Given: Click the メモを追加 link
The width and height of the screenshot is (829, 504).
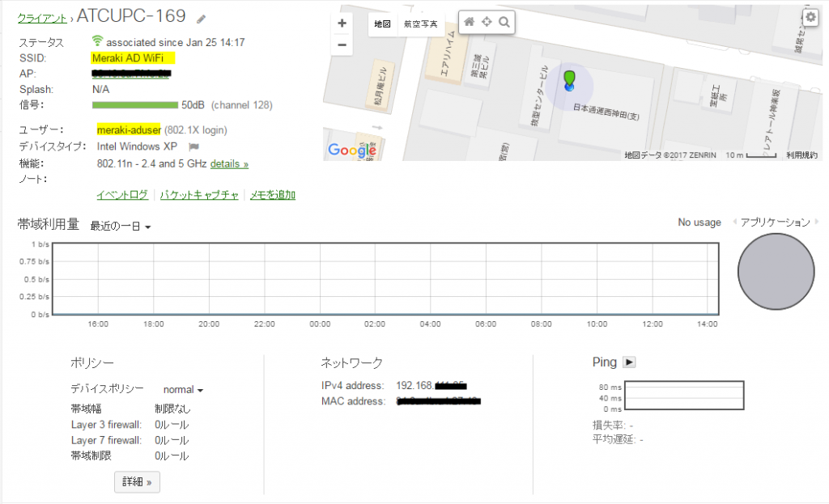Looking at the screenshot, I should pyautogui.click(x=272, y=195).
